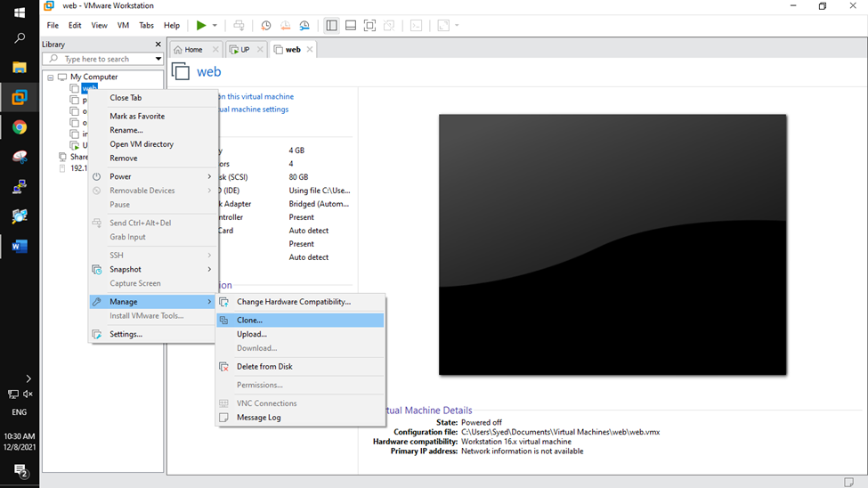
Task: Collapse the My Computer tree node
Action: click(x=51, y=77)
